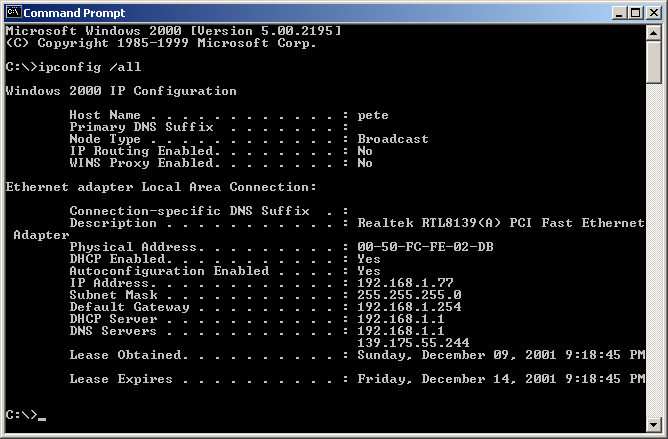Click the IP address 192.168.1.77

(405, 283)
